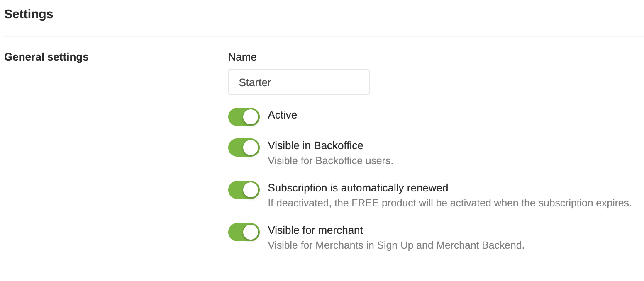Click the "Visible for merchant" label
The width and height of the screenshot is (644, 281).
315,230
